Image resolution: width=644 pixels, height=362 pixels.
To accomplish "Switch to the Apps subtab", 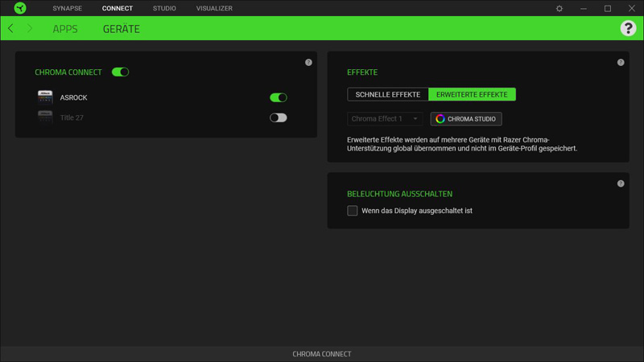I will pos(65,29).
